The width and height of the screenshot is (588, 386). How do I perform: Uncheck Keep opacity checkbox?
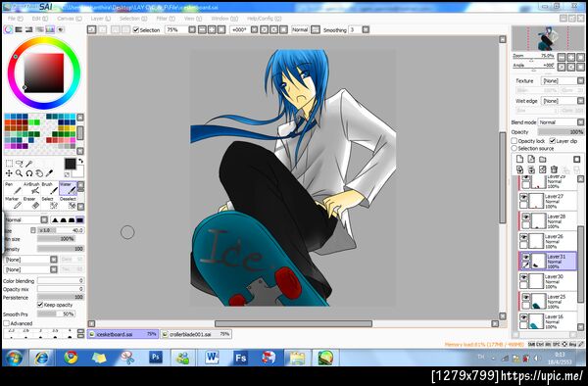point(40,305)
